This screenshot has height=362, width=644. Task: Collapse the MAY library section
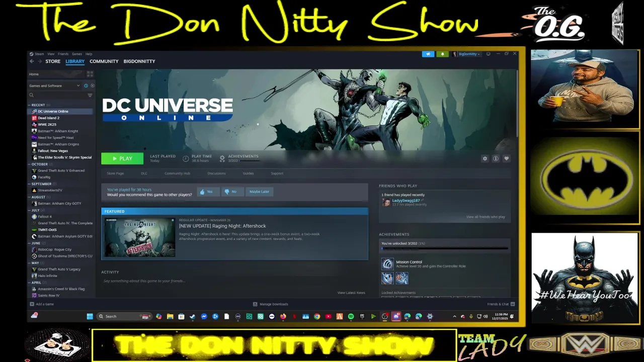click(x=29, y=262)
